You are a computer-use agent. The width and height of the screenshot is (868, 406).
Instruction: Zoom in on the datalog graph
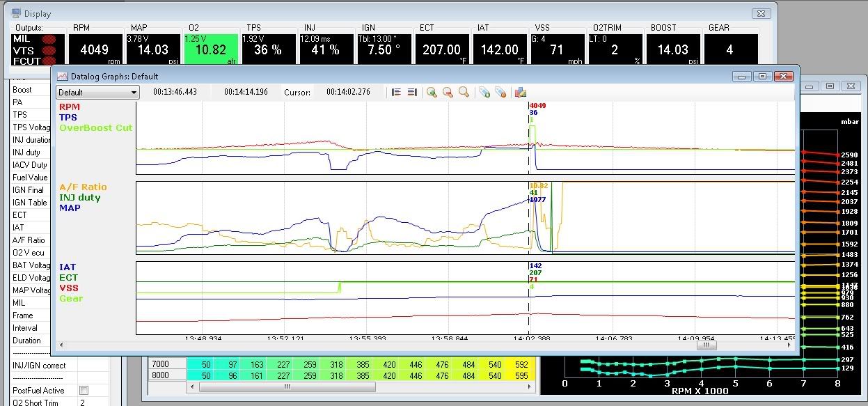(432, 92)
